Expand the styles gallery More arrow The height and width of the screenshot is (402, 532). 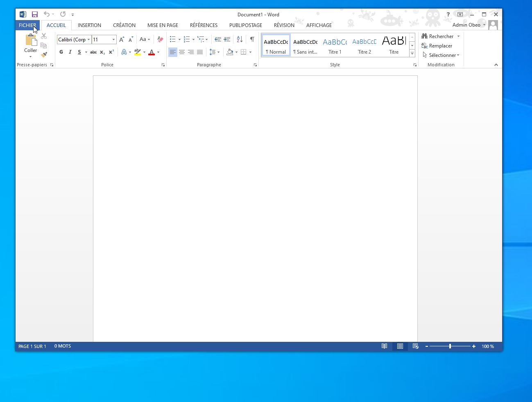(412, 54)
